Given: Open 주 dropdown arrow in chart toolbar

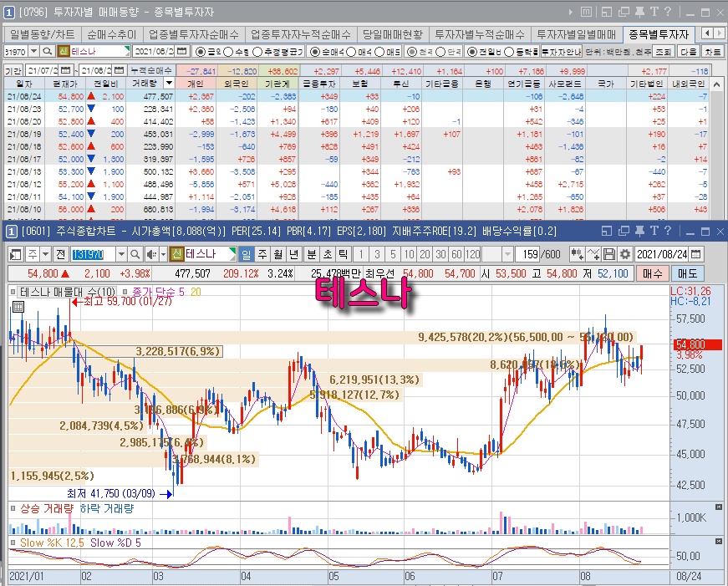Looking at the screenshot, I should click(45, 254).
